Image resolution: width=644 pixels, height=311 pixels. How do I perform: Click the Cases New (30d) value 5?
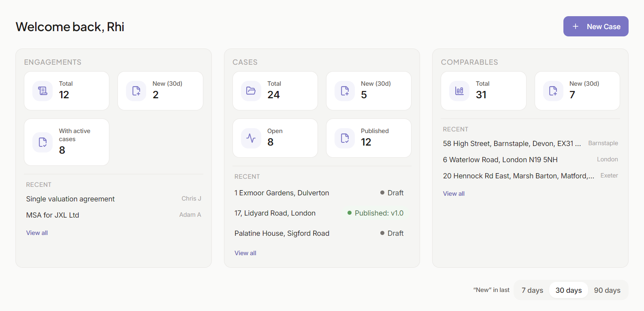pyautogui.click(x=364, y=95)
